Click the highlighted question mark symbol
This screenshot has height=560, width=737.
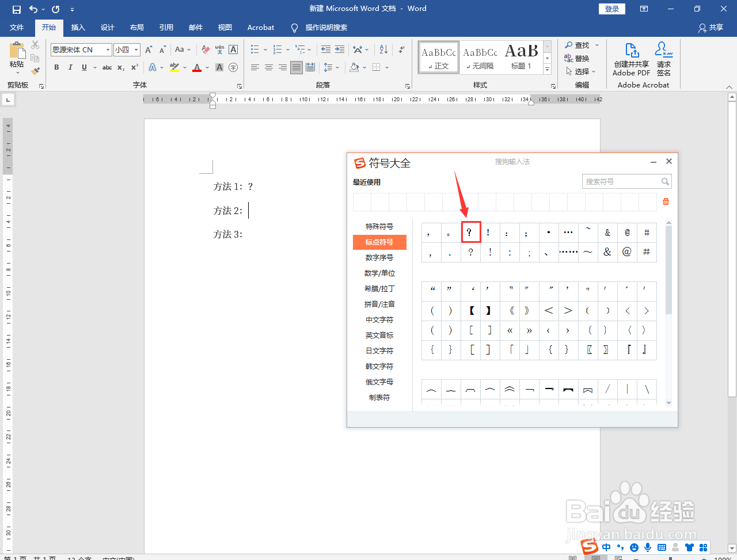470,232
